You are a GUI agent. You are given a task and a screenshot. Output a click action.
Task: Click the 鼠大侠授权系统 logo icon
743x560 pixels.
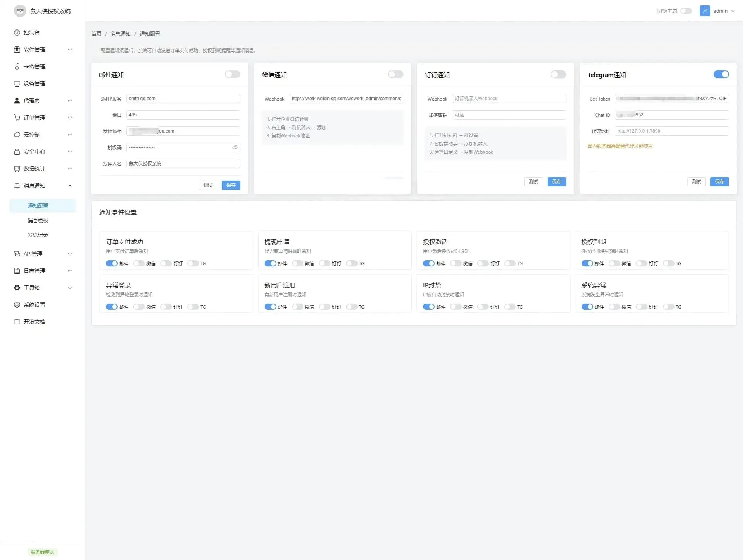(20, 11)
